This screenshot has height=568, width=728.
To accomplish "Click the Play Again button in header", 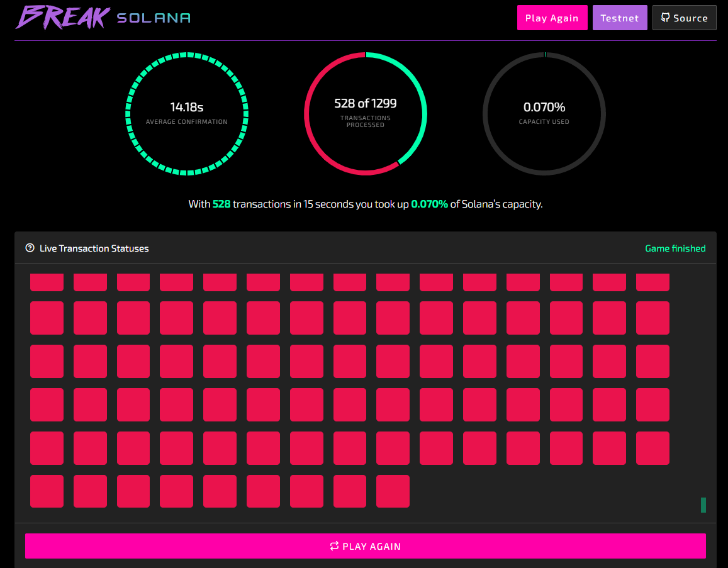I will (552, 18).
